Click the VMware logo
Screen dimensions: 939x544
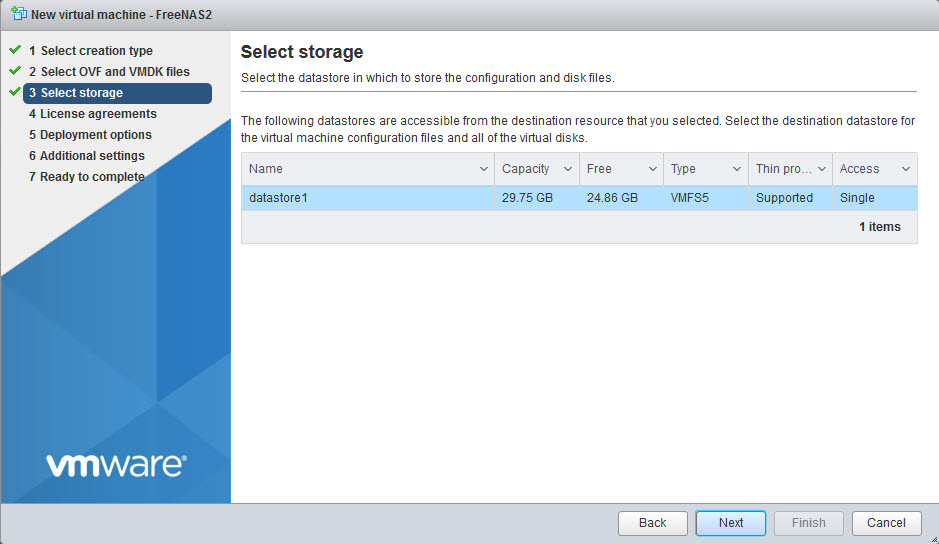pos(116,466)
